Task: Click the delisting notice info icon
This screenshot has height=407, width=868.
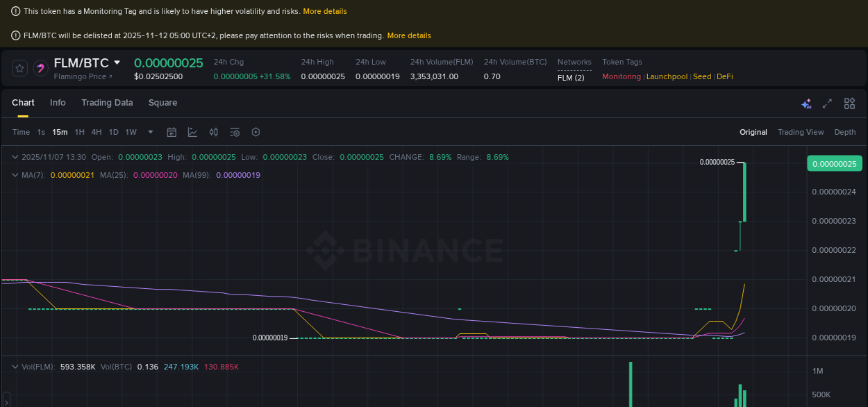Action: tap(15, 35)
